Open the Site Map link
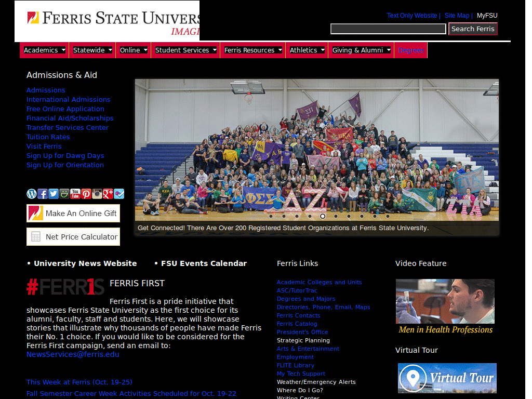Viewport: 532px width, 399px height. click(x=457, y=16)
